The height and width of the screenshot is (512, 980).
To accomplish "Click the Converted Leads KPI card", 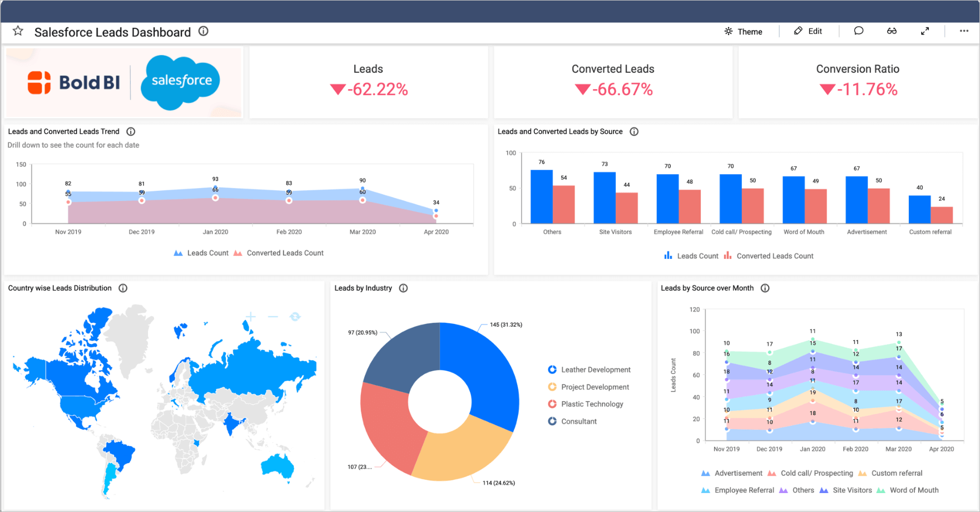I will pos(613,82).
